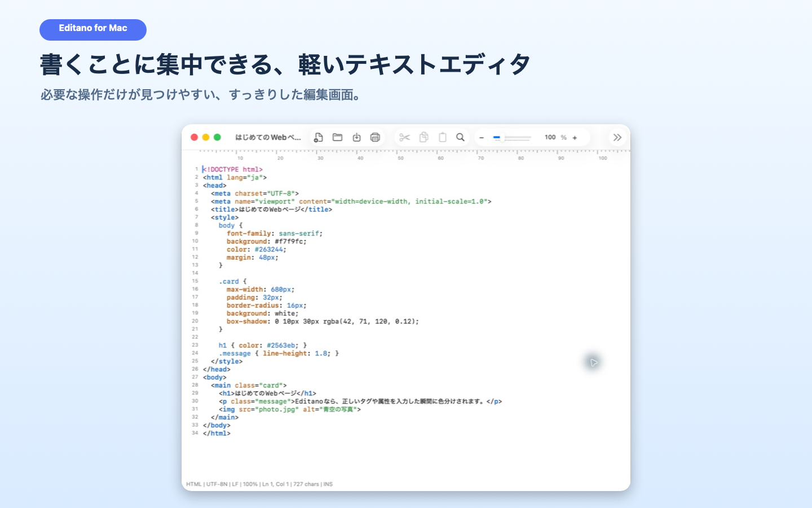Click the window title はじめてのWebペ...
This screenshot has width=812, height=508.
coord(268,137)
